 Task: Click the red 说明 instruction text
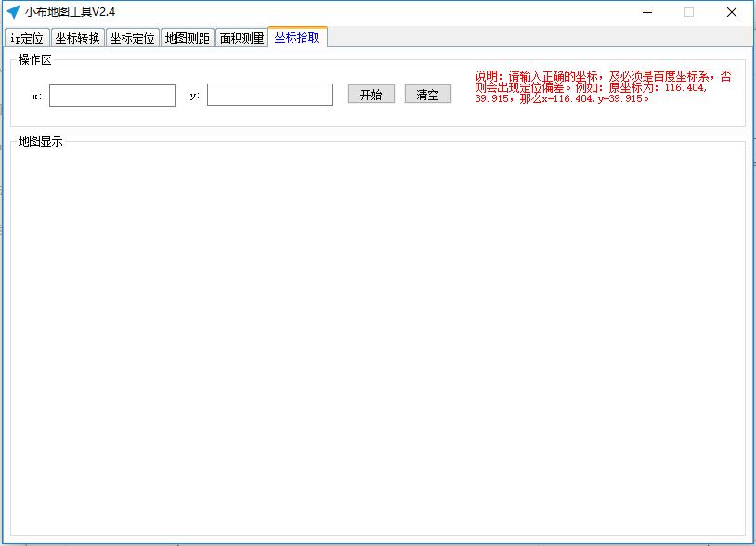click(603, 87)
